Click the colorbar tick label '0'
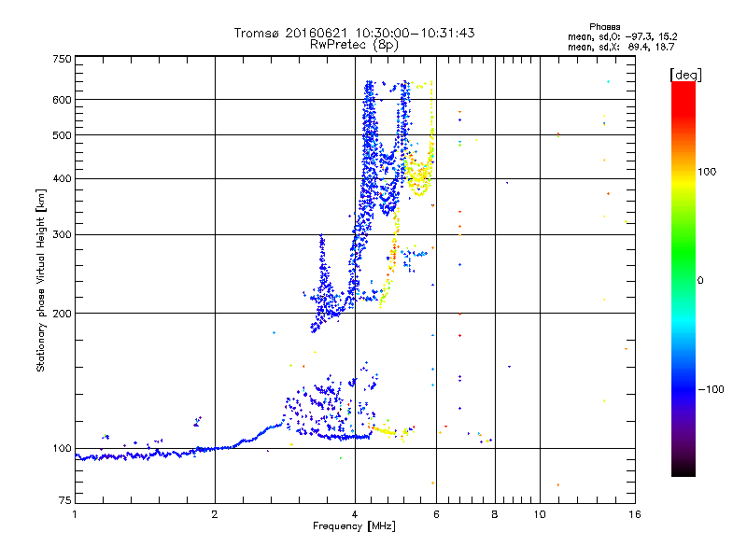The width and height of the screenshot is (747, 560). tap(699, 280)
